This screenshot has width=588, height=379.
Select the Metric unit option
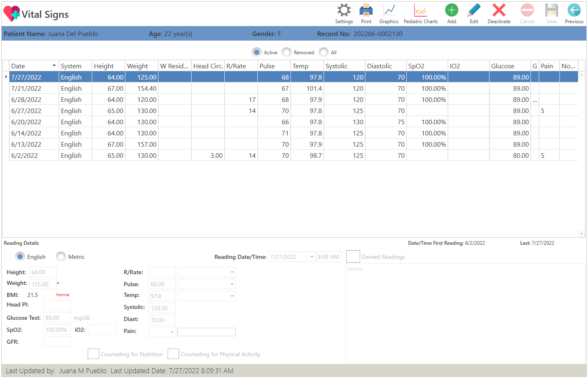[61, 256]
